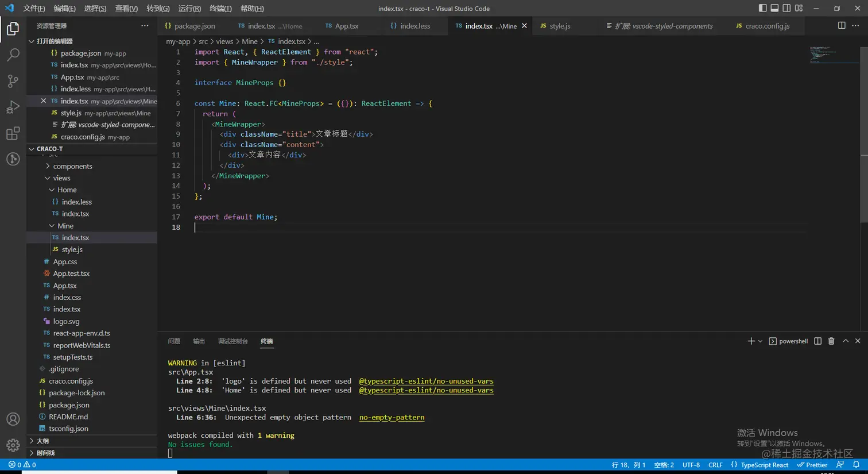Open Run and Debug view
Viewport: 868px width, 474px height.
13,107
